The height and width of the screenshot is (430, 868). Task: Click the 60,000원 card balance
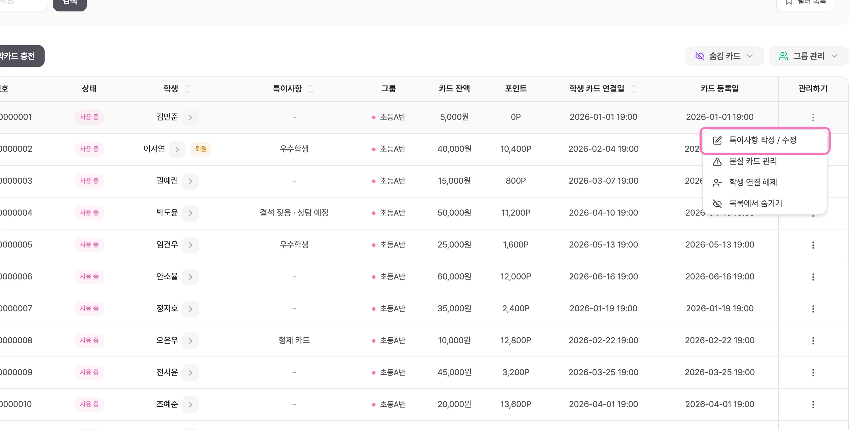pos(454,277)
